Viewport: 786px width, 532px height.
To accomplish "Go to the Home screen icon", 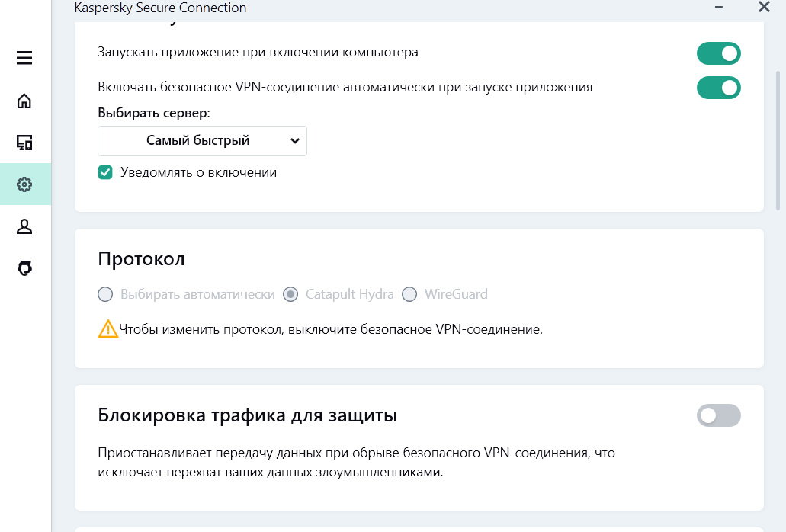I will tap(24, 101).
